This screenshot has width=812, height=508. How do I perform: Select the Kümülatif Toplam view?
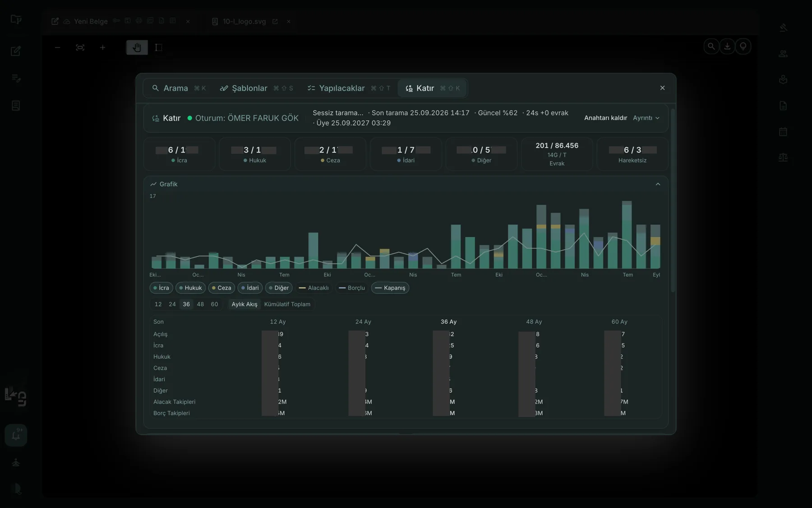pos(287,304)
